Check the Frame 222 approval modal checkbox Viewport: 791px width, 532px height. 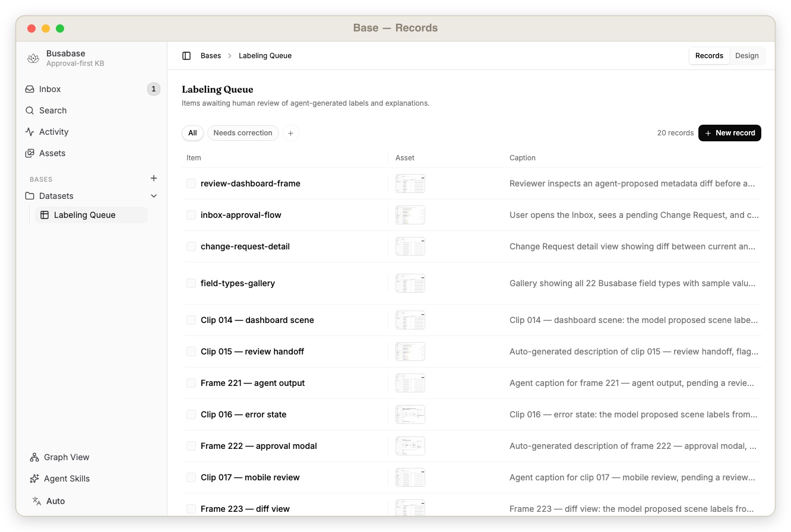point(191,446)
